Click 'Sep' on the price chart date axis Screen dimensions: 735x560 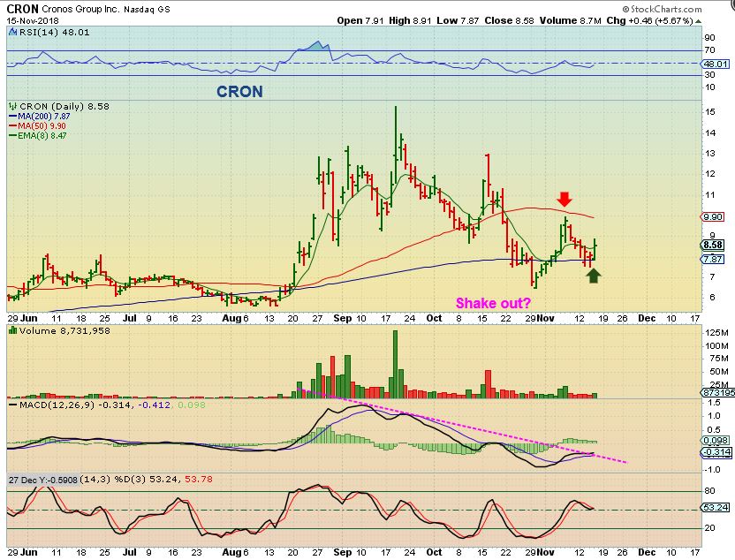click(x=343, y=318)
